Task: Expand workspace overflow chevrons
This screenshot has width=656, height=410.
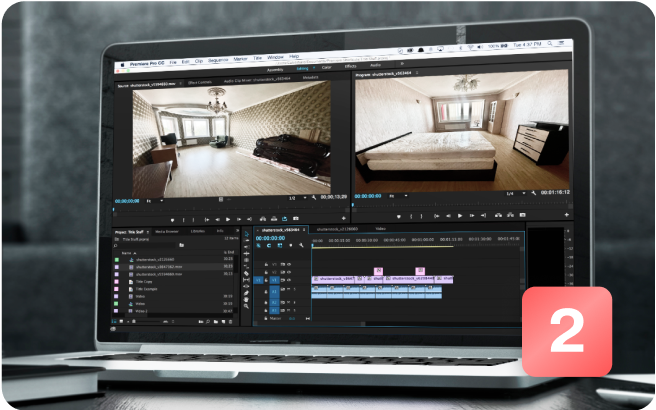Action: pyautogui.click(x=402, y=64)
